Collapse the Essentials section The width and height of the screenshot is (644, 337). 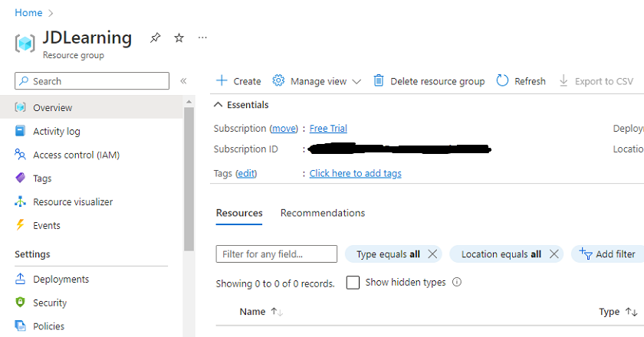[x=218, y=105]
